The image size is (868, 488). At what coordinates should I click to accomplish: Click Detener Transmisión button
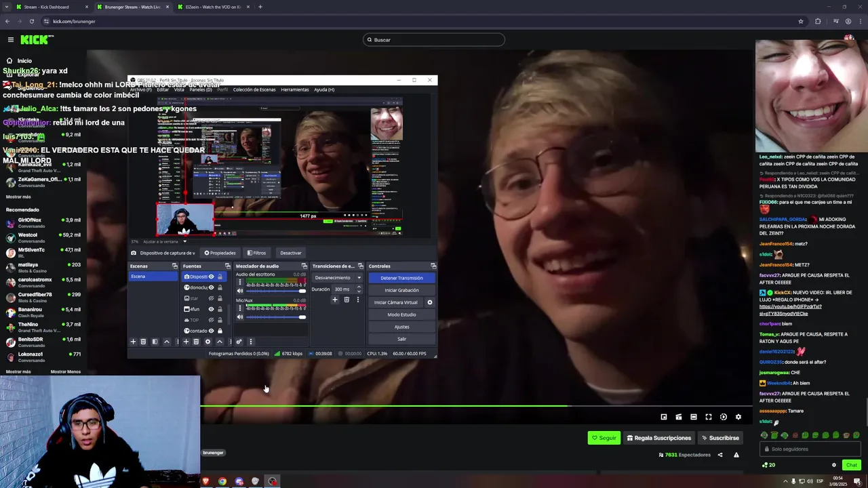[x=401, y=278]
